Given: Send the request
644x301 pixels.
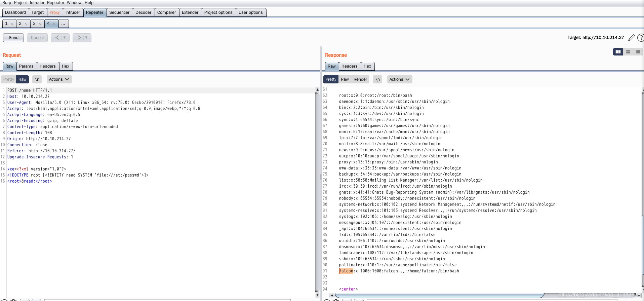Looking at the screenshot, I should coord(13,38).
